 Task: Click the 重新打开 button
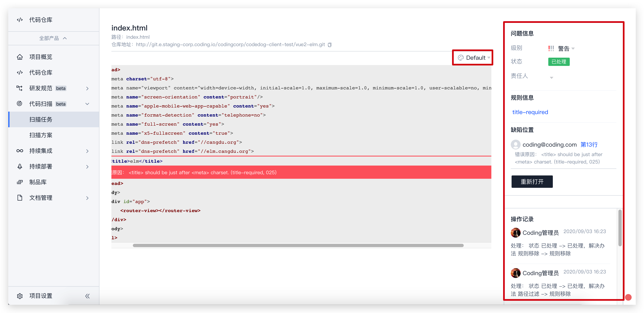[532, 181]
